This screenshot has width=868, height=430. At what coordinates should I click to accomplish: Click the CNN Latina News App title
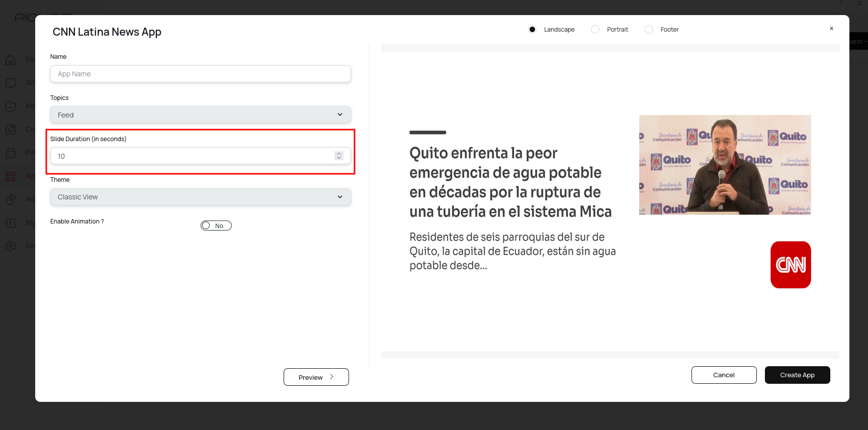(x=107, y=32)
